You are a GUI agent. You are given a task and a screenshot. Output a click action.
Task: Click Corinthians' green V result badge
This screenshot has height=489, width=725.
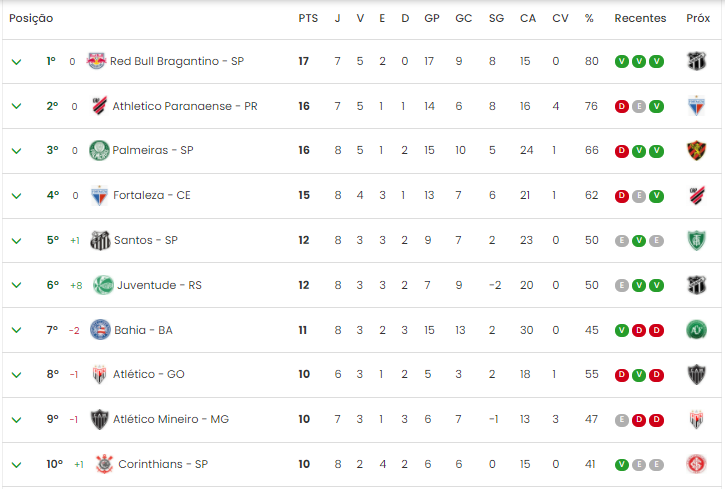pyautogui.click(x=621, y=465)
